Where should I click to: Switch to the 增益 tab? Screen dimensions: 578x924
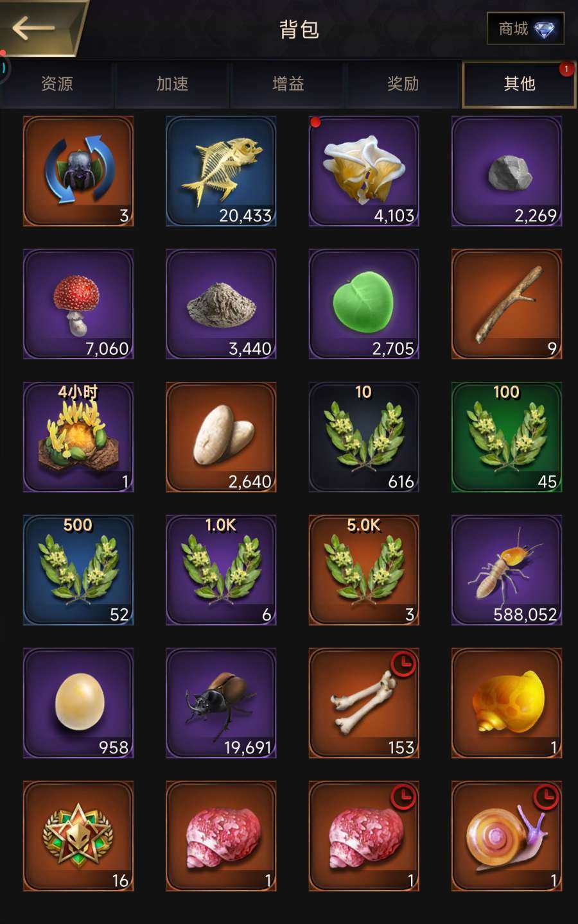pyautogui.click(x=288, y=84)
